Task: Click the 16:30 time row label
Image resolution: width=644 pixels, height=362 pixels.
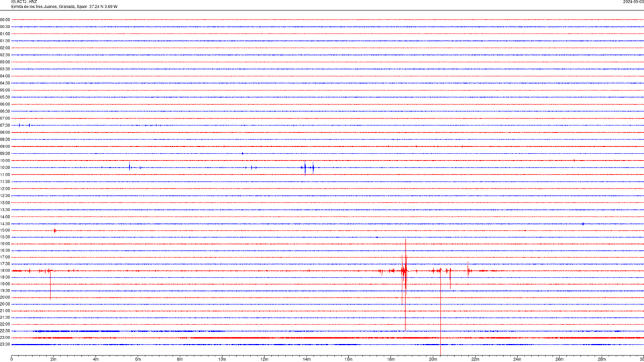Action: pyautogui.click(x=5, y=250)
